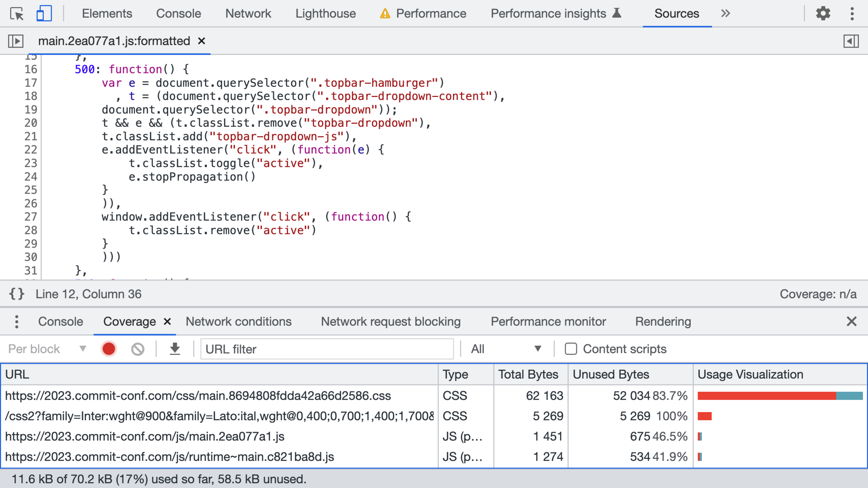
Task: Toggle the device toolbar icon
Action: point(44,14)
